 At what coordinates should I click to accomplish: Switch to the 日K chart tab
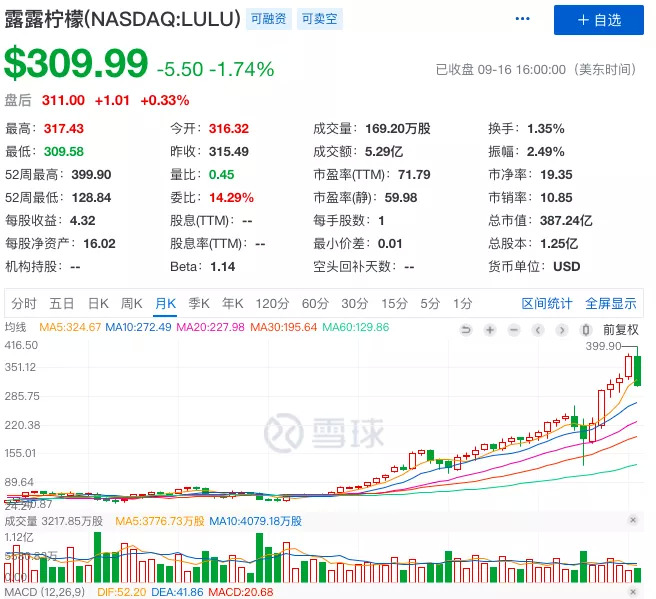pos(98,303)
